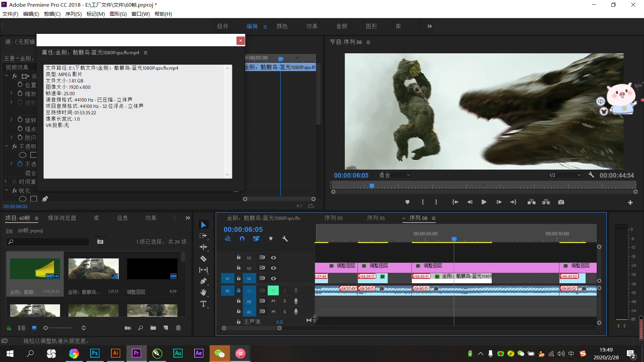This screenshot has height=362, width=644.
Task: Go to In point in program monitor
Action: [x=455, y=202]
